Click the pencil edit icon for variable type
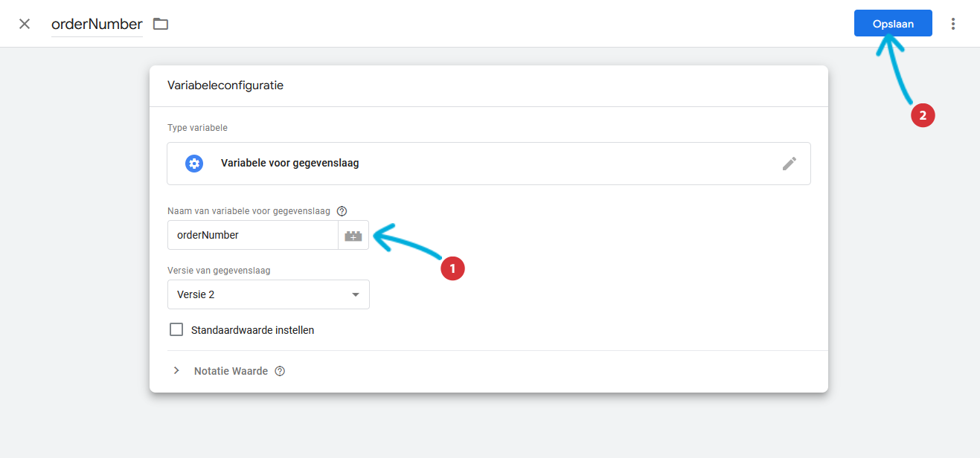This screenshot has height=458, width=980. (x=790, y=164)
